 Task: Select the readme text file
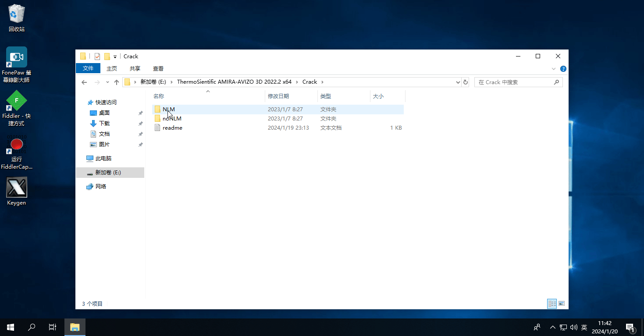click(x=172, y=128)
